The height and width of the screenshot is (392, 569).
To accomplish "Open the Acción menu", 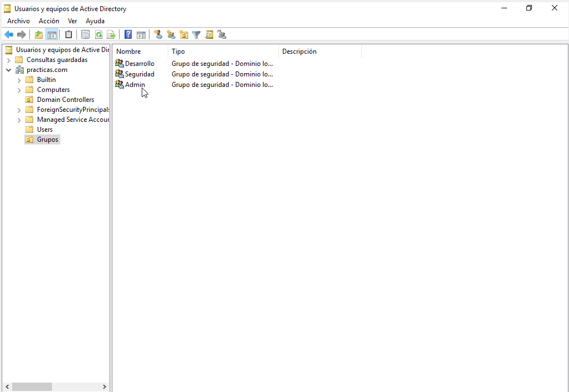I will click(x=49, y=21).
